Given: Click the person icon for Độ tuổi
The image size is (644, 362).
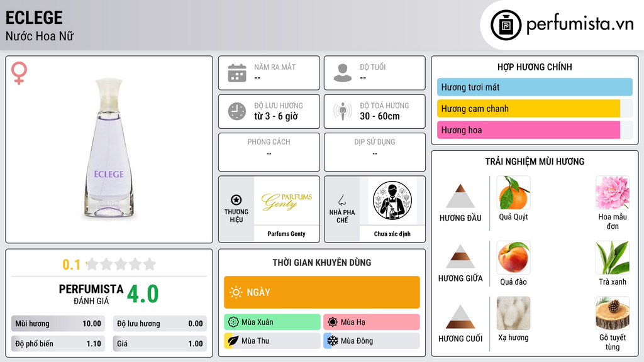Looking at the screenshot, I should point(343,73).
